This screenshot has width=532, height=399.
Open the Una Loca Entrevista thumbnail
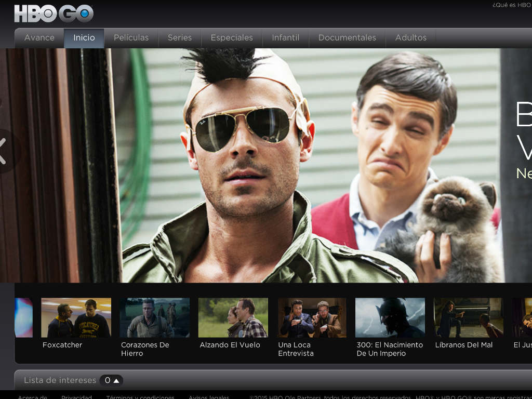312,317
